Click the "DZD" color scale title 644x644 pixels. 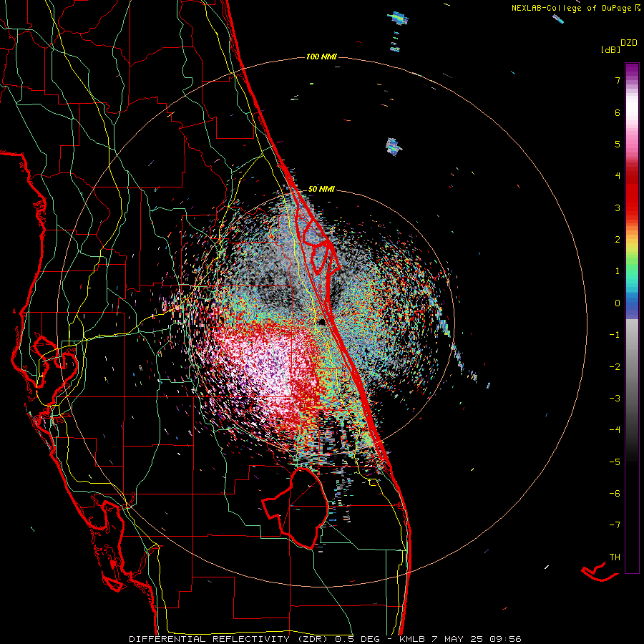628,43
